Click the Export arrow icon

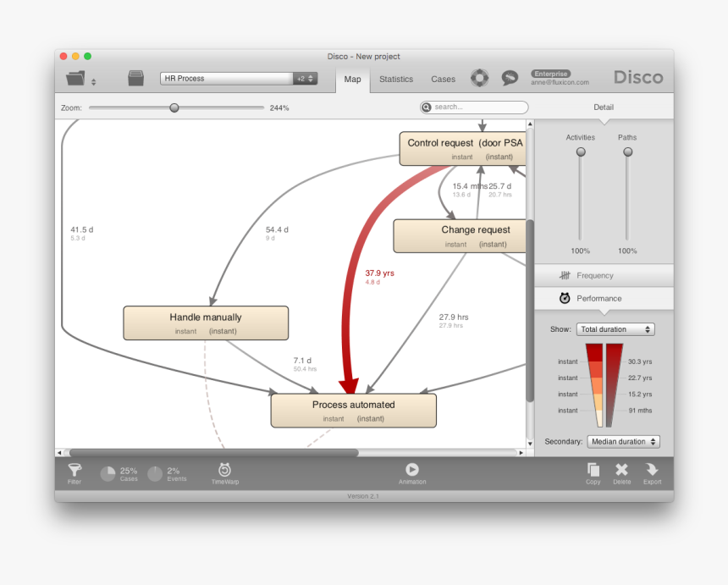point(652,470)
